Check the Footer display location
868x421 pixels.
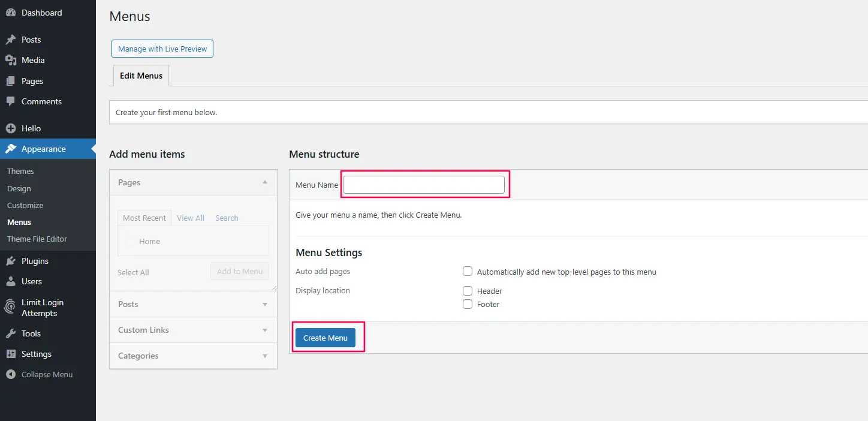tap(468, 304)
